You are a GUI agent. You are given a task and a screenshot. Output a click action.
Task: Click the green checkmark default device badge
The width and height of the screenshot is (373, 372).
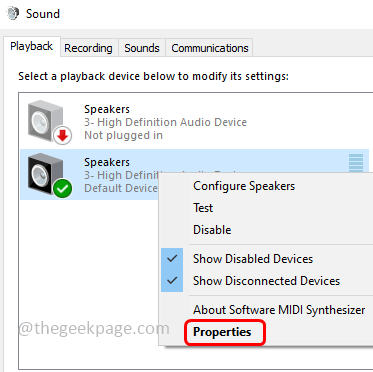[63, 189]
